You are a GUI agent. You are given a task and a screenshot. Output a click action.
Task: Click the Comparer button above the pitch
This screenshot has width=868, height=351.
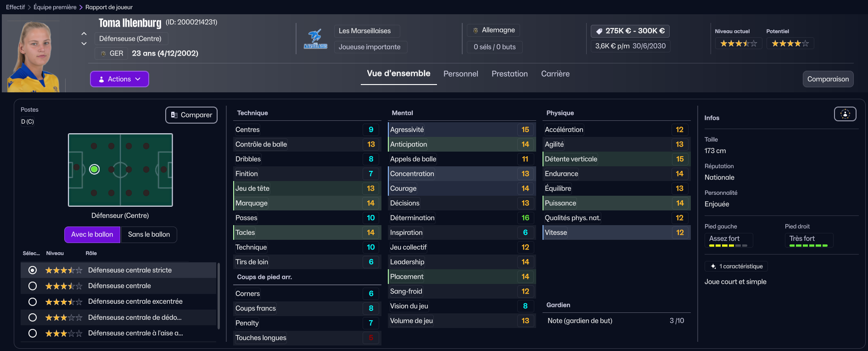(191, 115)
